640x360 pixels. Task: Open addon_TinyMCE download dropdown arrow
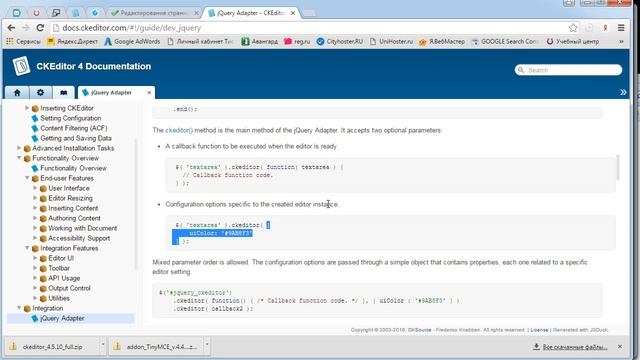tap(207, 345)
